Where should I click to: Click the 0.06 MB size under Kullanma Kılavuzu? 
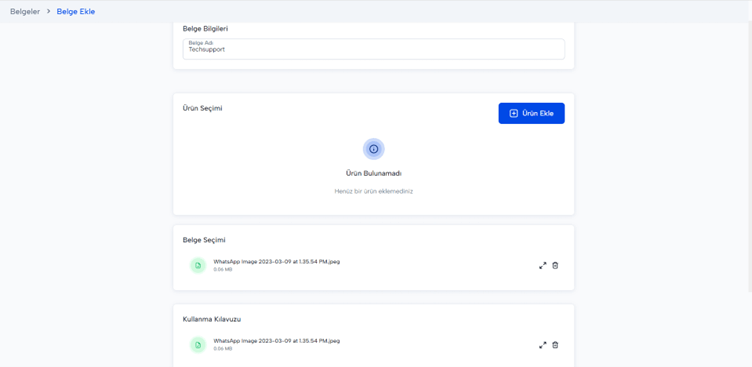(223, 349)
